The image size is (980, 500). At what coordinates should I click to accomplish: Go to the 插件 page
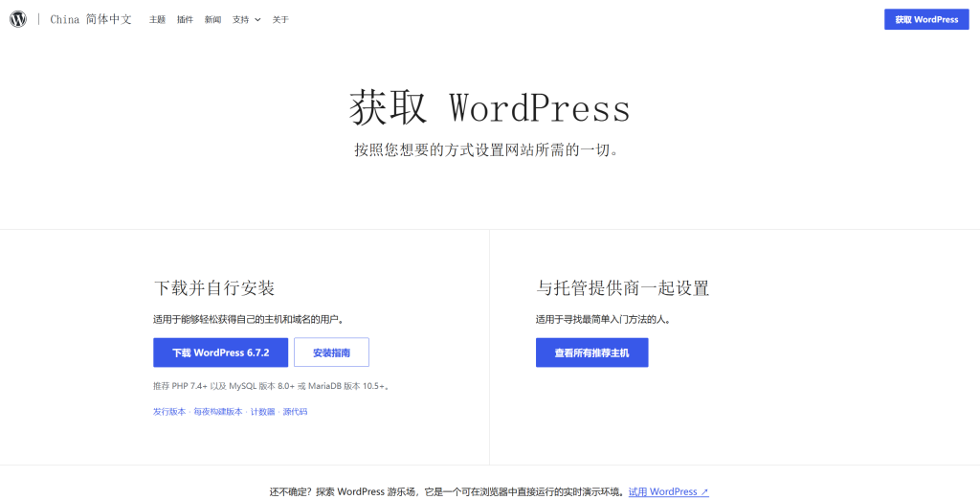coord(185,19)
